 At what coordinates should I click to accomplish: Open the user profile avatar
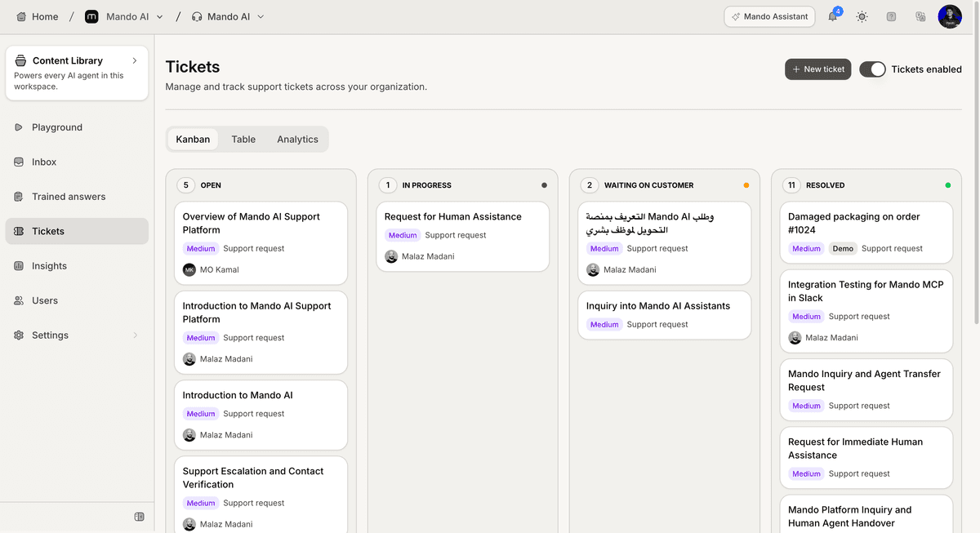point(950,16)
